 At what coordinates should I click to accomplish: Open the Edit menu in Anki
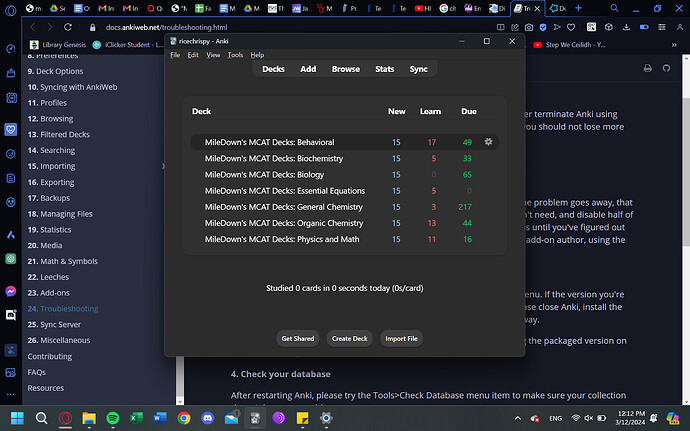point(193,55)
